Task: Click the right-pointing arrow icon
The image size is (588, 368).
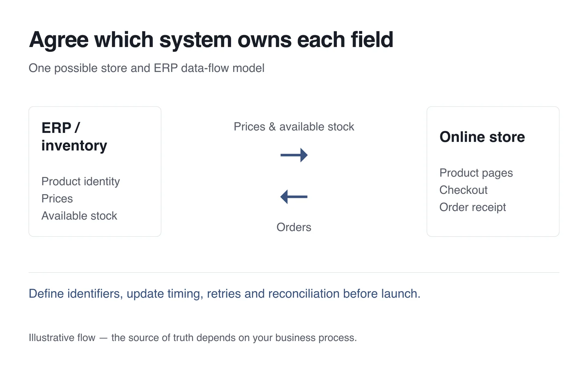Action: 294,155
